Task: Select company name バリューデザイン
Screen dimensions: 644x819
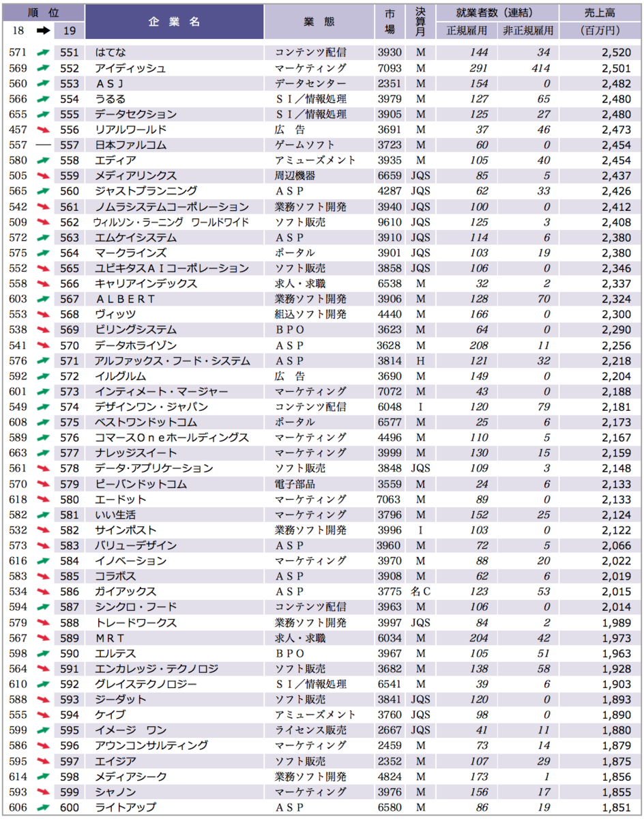Action: pos(136,545)
